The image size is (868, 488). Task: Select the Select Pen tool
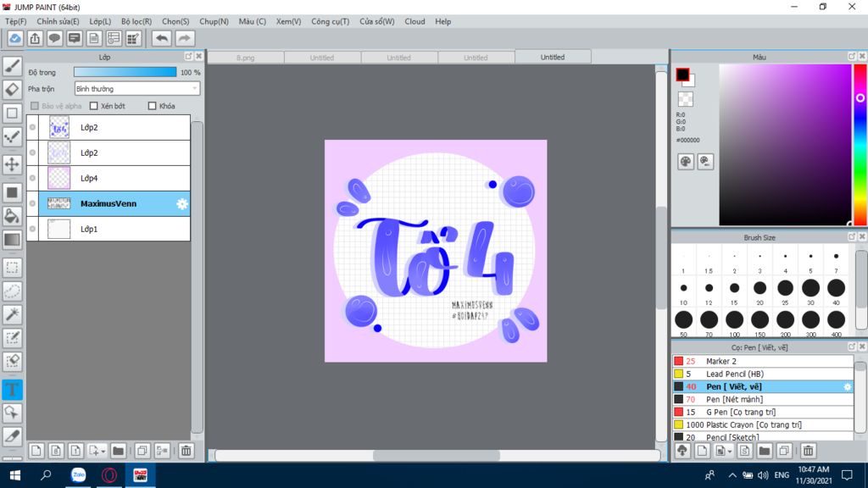(12, 337)
